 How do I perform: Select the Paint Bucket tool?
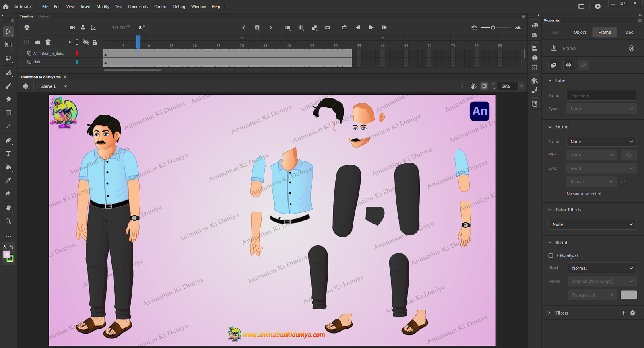pos(8,167)
